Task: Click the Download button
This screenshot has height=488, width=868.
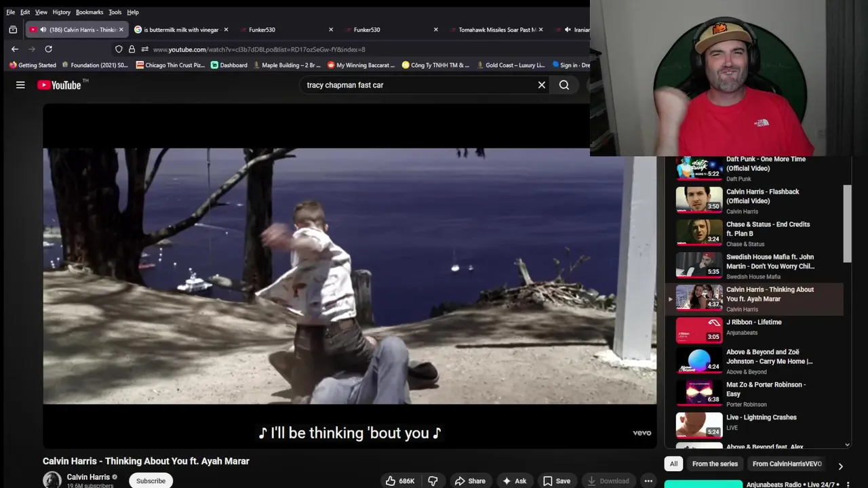Action: pyautogui.click(x=608, y=481)
